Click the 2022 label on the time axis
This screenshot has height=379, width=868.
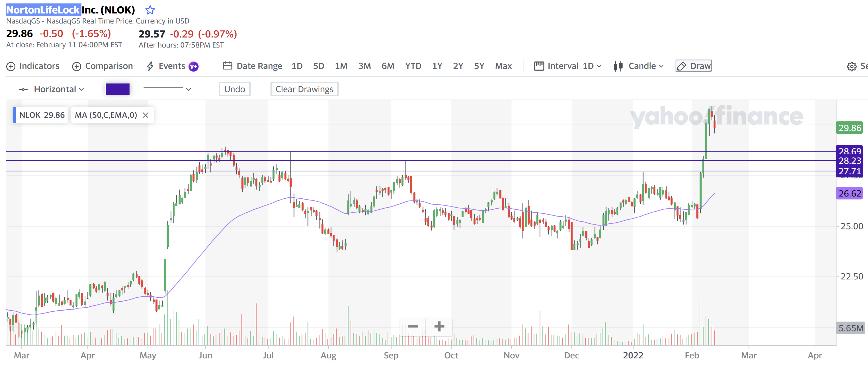(633, 355)
